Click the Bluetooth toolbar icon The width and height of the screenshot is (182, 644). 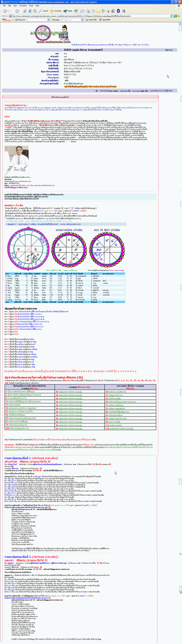pyautogui.click(x=119, y=11)
